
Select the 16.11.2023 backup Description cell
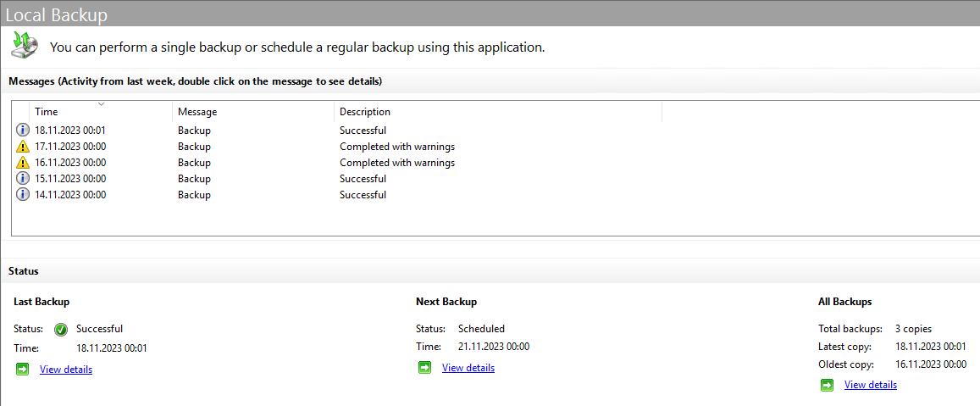coord(396,163)
